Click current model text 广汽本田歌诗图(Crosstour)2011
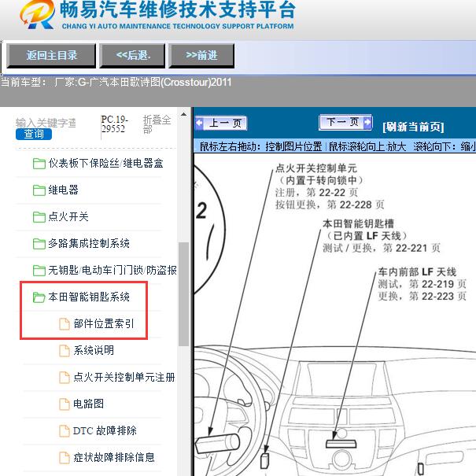The width and height of the screenshot is (476, 476). click(155, 83)
